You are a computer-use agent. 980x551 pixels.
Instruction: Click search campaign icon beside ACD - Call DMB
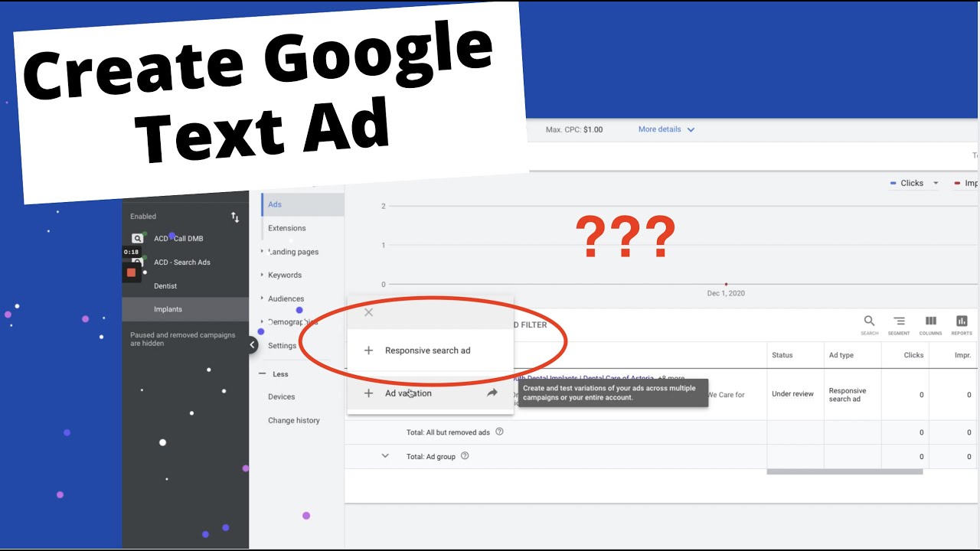click(x=138, y=239)
